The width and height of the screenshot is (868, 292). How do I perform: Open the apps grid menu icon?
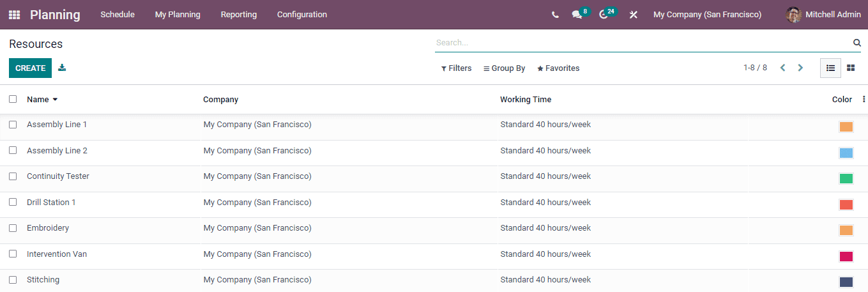coord(14,15)
